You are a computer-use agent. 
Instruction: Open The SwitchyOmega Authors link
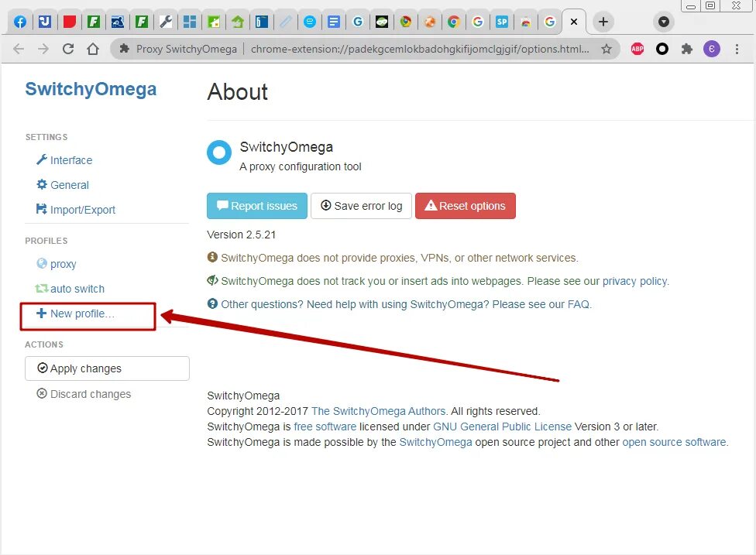379,412
